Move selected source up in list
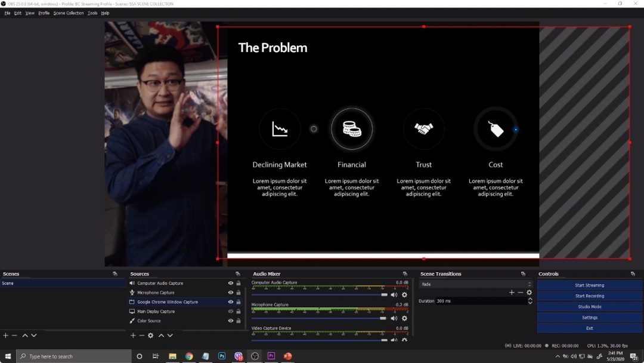Screen dimensions: 644x363 [161, 336]
